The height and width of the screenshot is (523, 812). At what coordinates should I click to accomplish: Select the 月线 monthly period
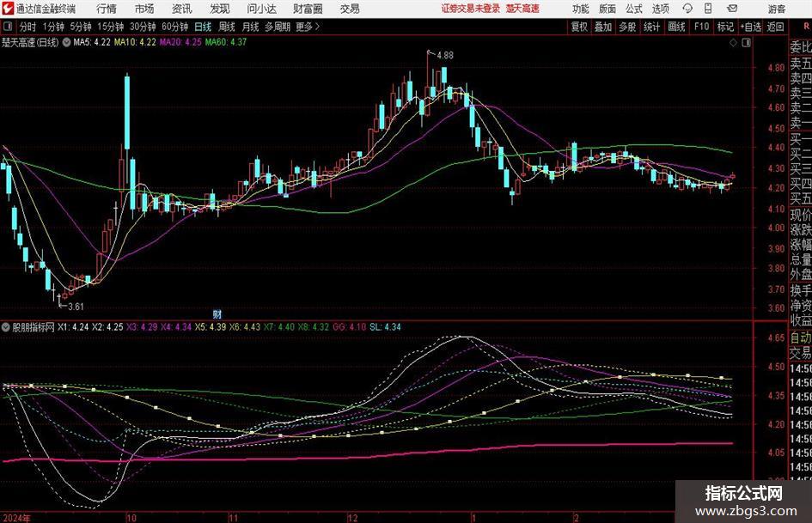point(251,27)
